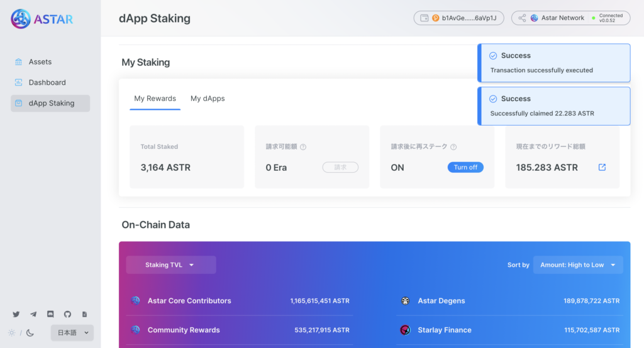Open the GitHub link icon

[67, 314]
